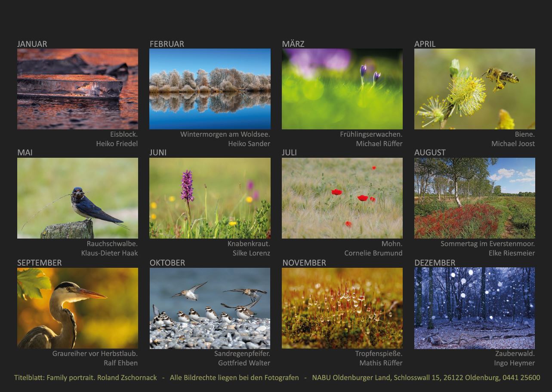Image resolution: width=552 pixels, height=392 pixels.
Task: Click photographer name Michael Joost
Action: click(513, 144)
